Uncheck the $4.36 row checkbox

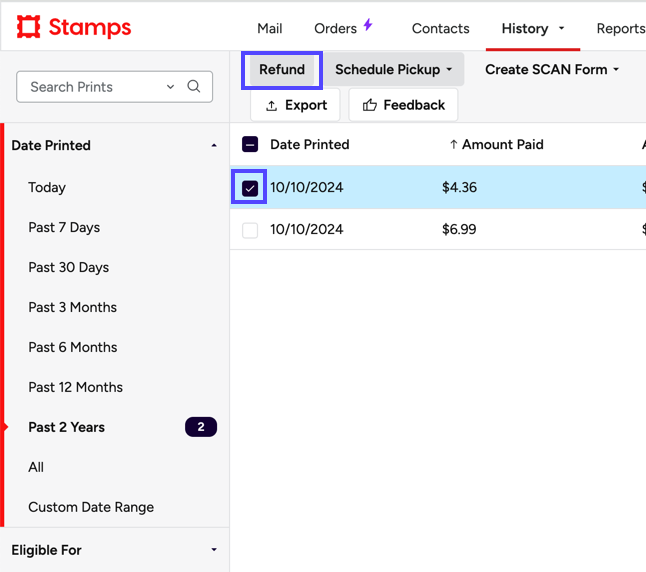coord(250,188)
